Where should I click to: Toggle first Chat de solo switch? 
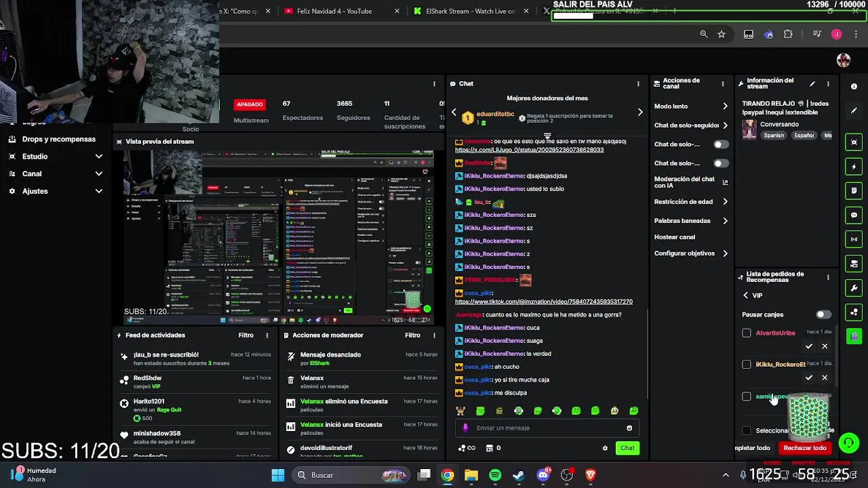pyautogui.click(x=721, y=144)
